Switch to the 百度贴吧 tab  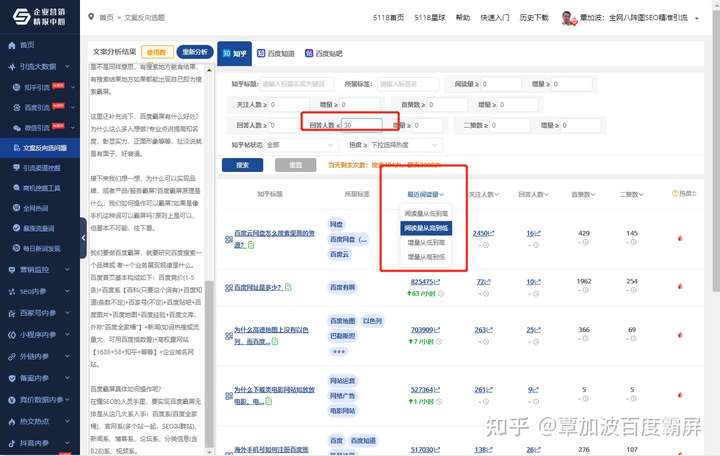(324, 53)
